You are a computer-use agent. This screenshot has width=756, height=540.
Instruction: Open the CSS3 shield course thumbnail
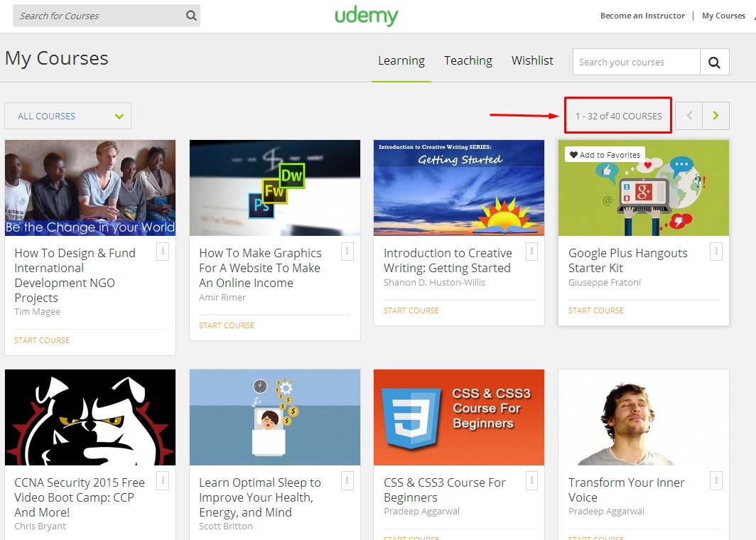click(459, 418)
